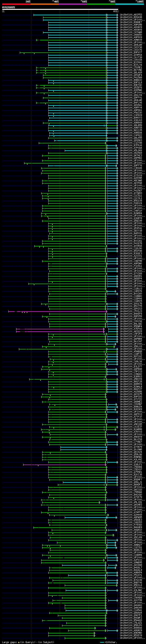
Task: Open the UniRef100_C3ZT88 label
Action: coord(131,143)
